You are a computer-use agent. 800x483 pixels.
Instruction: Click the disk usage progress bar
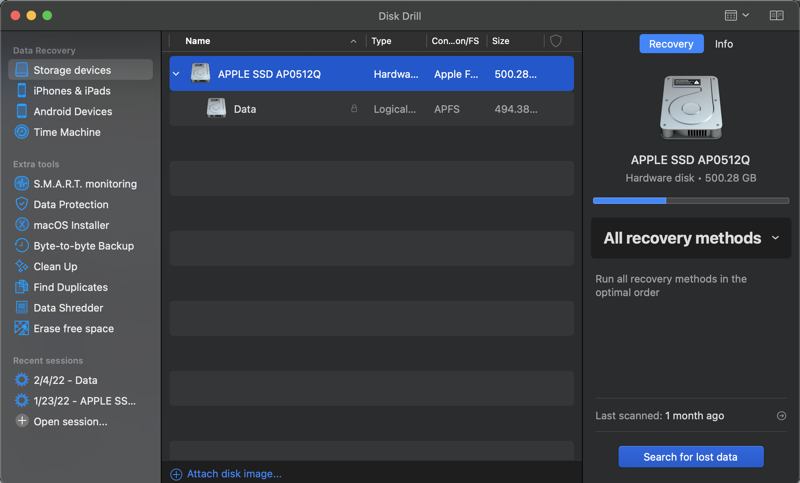[x=691, y=201]
